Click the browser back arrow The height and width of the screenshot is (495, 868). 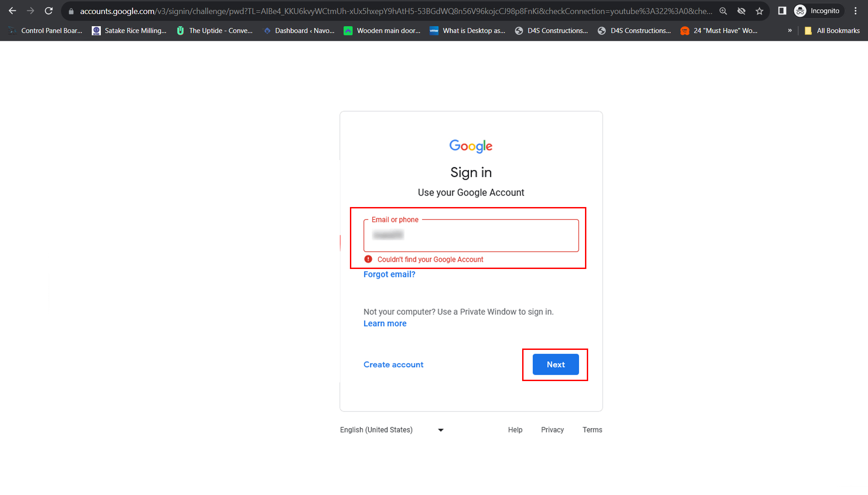tap(12, 11)
